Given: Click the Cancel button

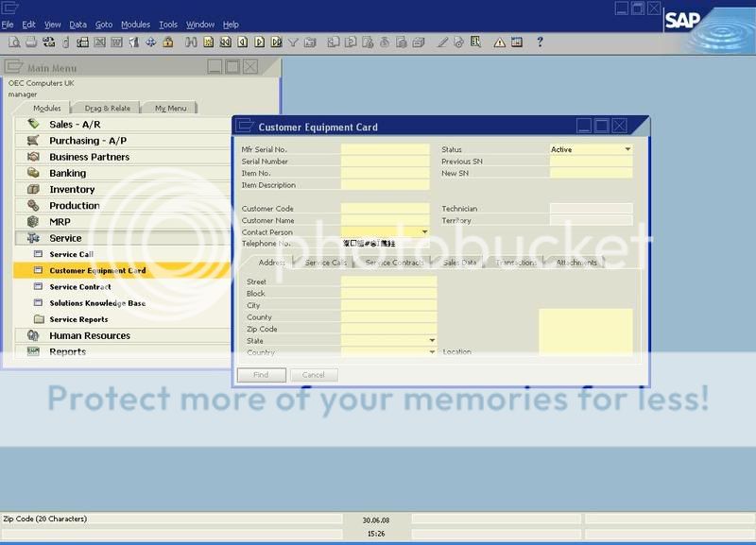Looking at the screenshot, I should coord(313,374).
